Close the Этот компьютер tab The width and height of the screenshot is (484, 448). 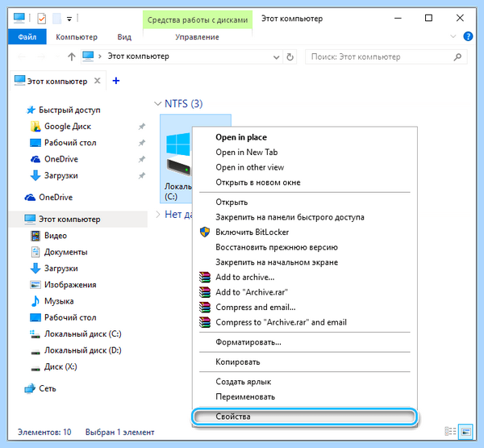(98, 81)
